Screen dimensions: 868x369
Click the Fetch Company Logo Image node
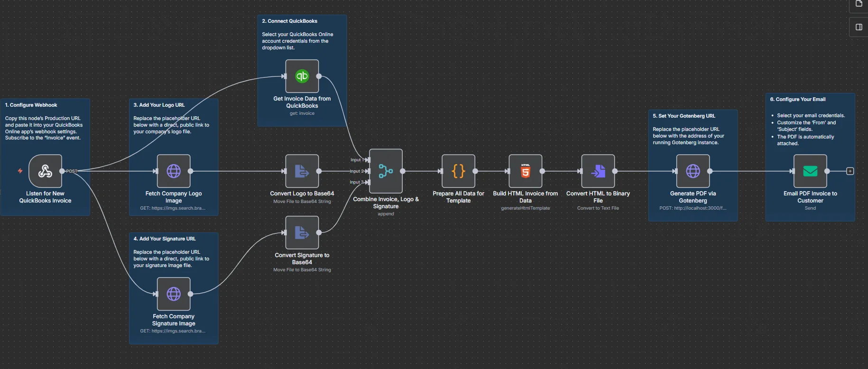point(174,171)
